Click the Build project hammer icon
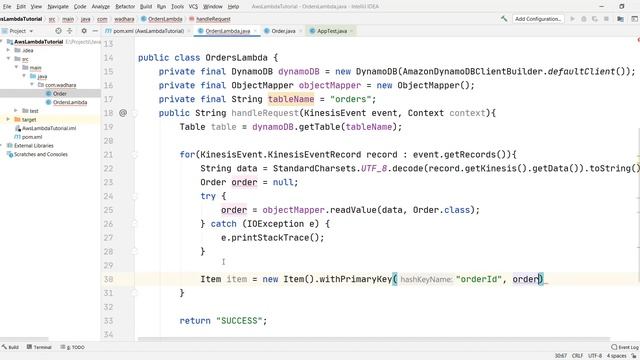Viewport: 640px width, 360px height. 504,19
